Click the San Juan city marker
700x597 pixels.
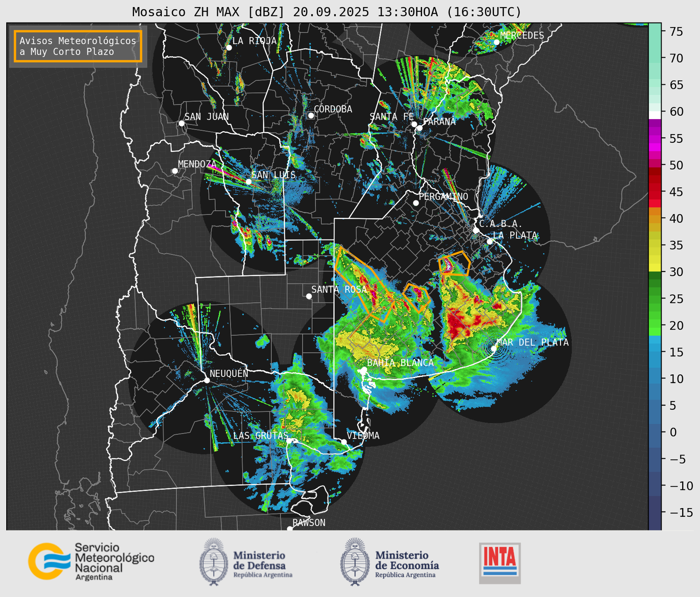click(181, 123)
